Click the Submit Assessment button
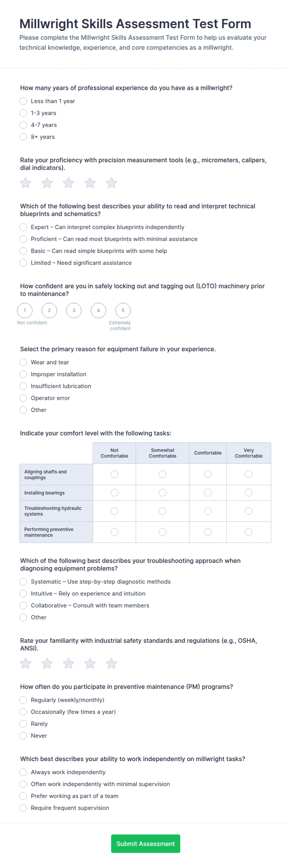Viewport: 288px width, 868px height. coord(146,844)
